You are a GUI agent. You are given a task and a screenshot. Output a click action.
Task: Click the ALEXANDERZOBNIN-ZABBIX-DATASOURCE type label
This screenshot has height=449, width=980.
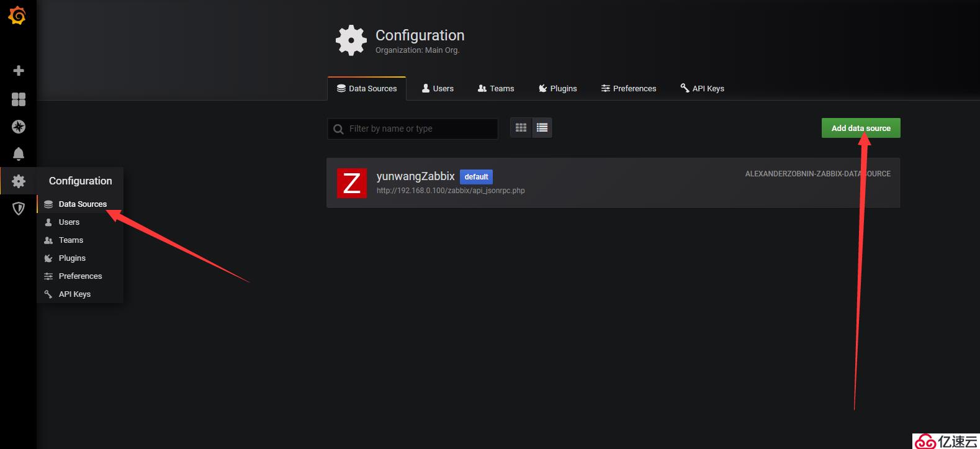[x=818, y=174]
